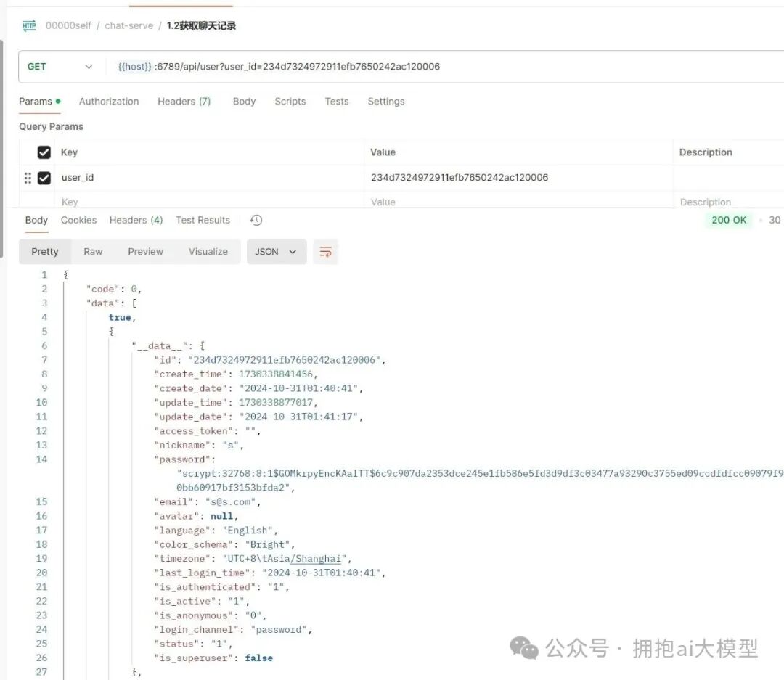
Task: Click the drag handle beside user_id row
Action: [28, 178]
